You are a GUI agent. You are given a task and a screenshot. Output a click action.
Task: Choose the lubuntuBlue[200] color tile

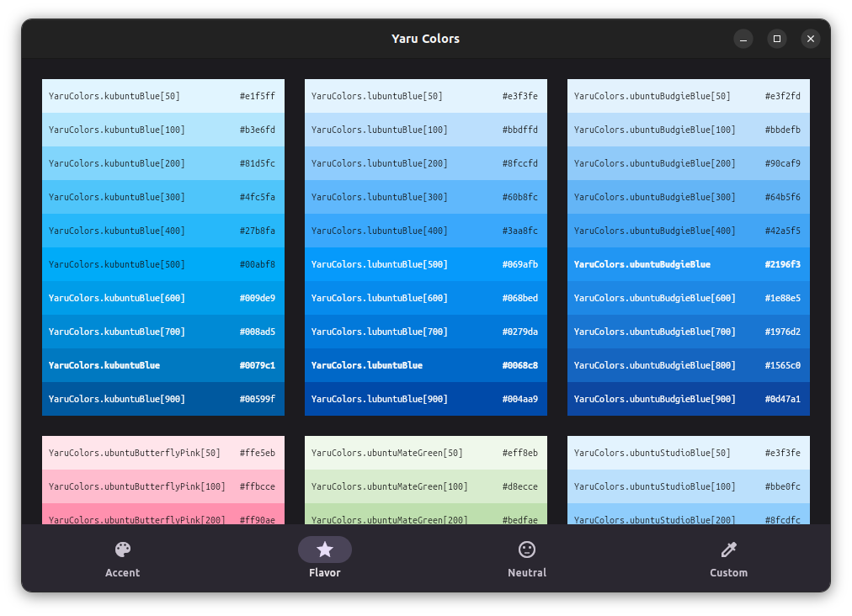pos(426,163)
